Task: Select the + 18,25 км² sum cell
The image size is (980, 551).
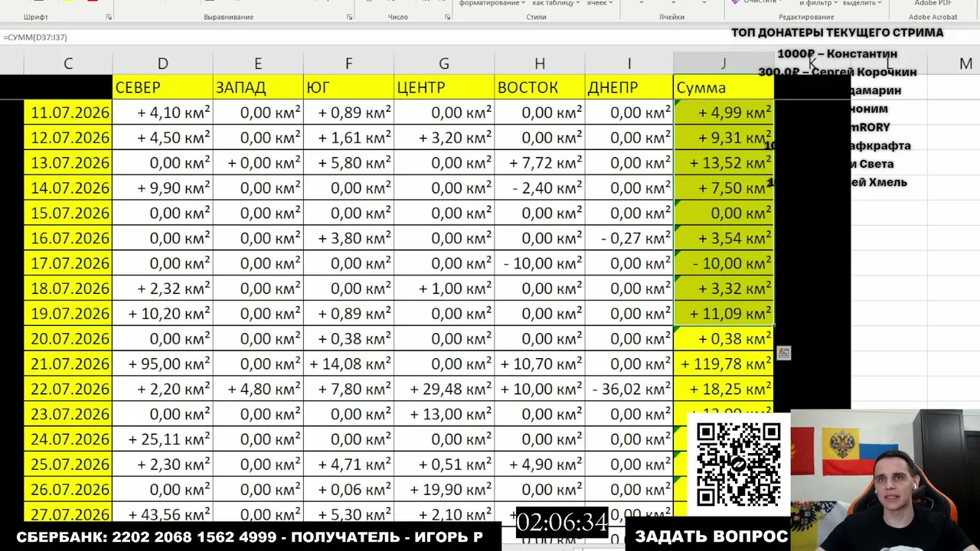Action: (x=724, y=390)
